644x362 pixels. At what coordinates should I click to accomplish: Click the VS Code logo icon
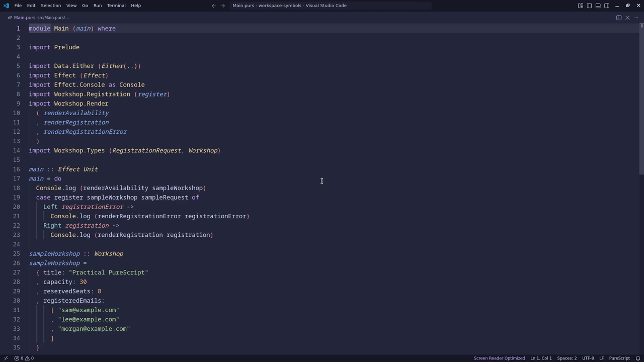6,6
